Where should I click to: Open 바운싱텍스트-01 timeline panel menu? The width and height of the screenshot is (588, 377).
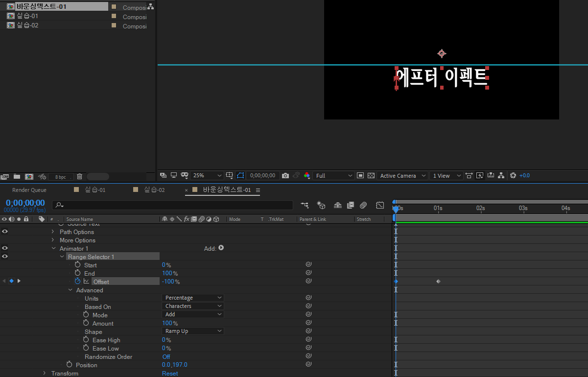pyautogui.click(x=258, y=190)
